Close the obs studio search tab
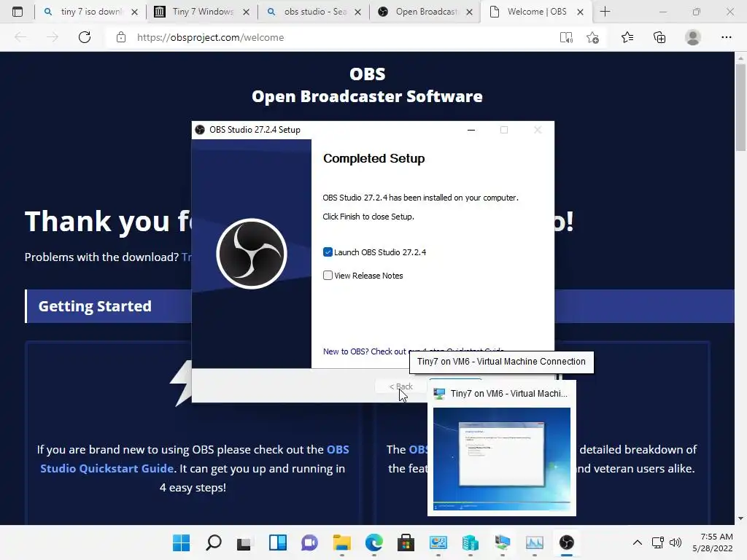Viewport: 747px width, 560px height. click(x=357, y=12)
